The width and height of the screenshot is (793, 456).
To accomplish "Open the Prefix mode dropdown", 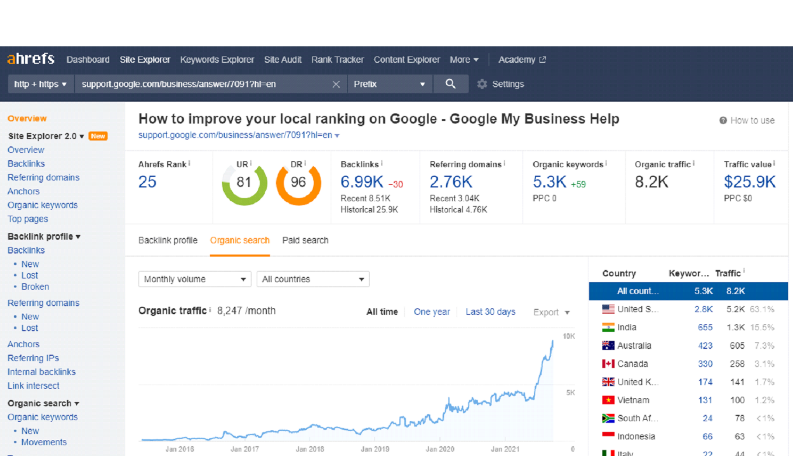I will pyautogui.click(x=389, y=84).
